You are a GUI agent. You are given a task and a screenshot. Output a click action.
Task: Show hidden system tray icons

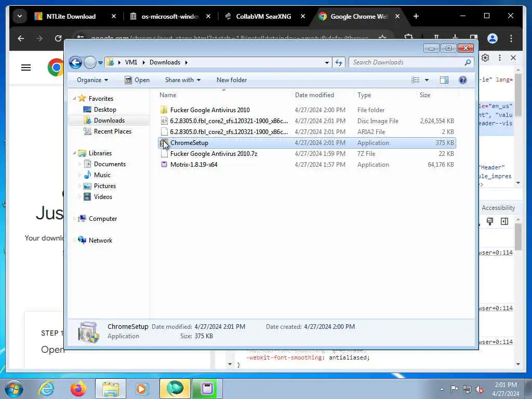tap(442, 389)
